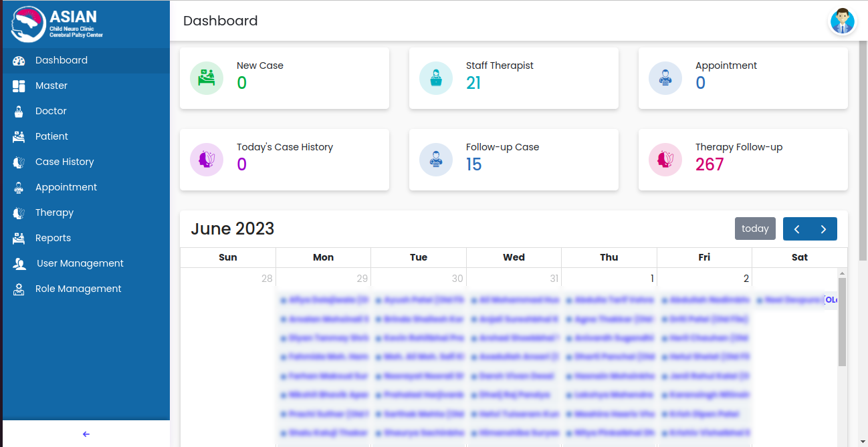Open the Master section icon
The width and height of the screenshot is (868, 447).
(x=17, y=86)
